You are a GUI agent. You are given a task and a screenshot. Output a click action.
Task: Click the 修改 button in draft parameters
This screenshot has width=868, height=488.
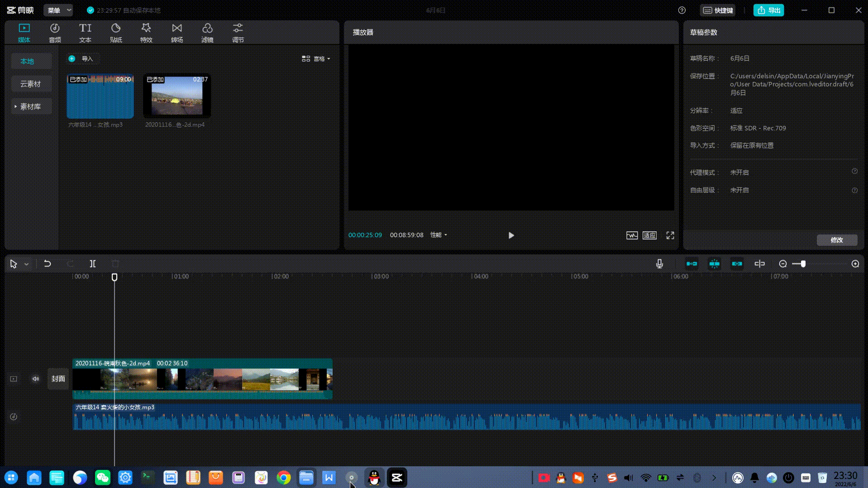pyautogui.click(x=836, y=240)
